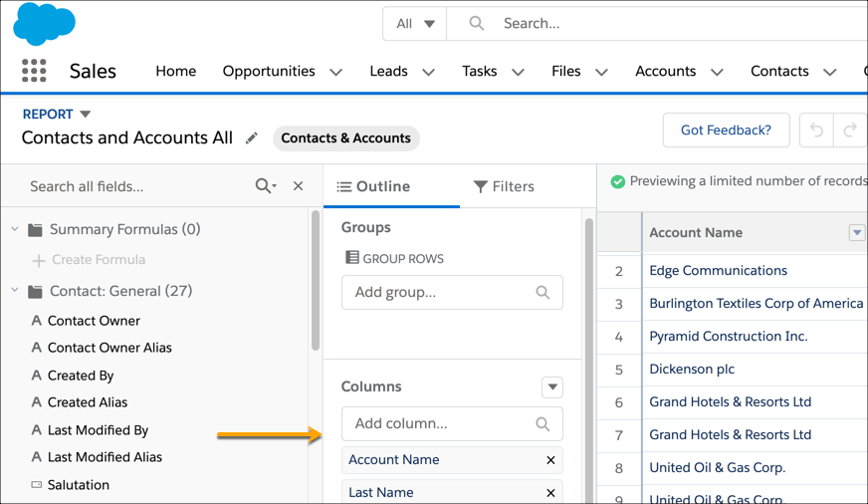
Task: Click the plus icon beside Create Formula
Action: coord(38,260)
